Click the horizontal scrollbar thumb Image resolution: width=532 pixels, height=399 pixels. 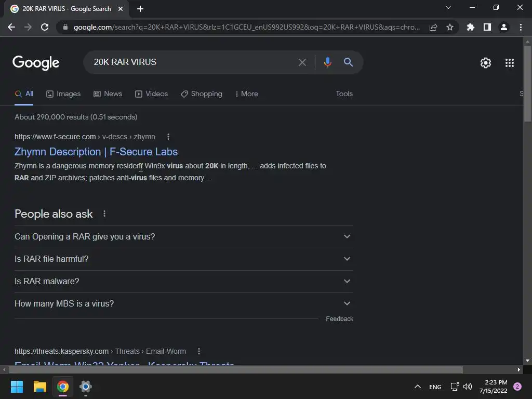click(x=236, y=369)
